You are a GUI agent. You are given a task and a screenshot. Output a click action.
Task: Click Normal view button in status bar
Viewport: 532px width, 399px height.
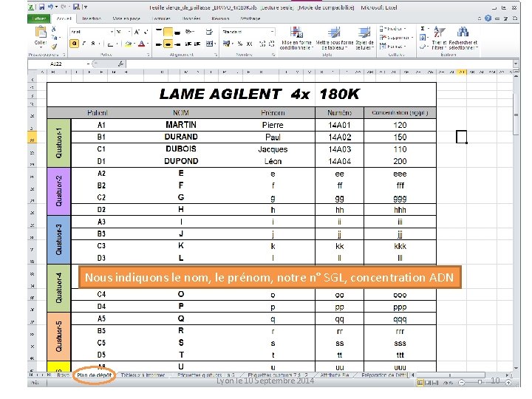point(420,383)
